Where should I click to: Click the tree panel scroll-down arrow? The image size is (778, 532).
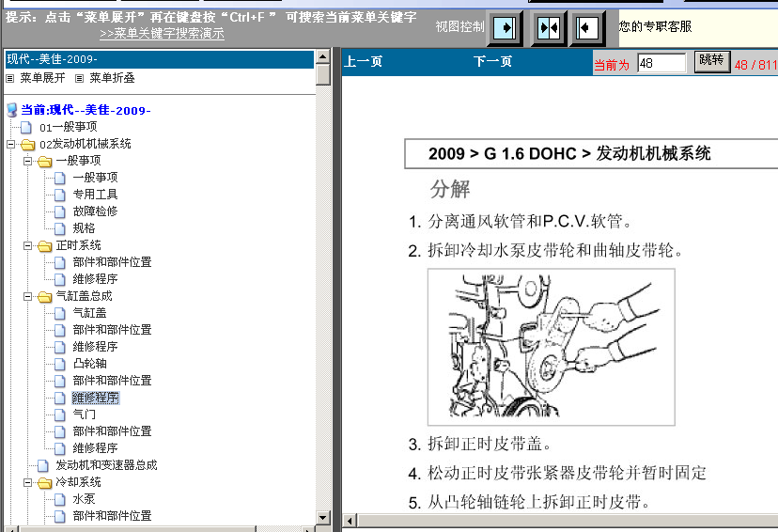point(323,517)
